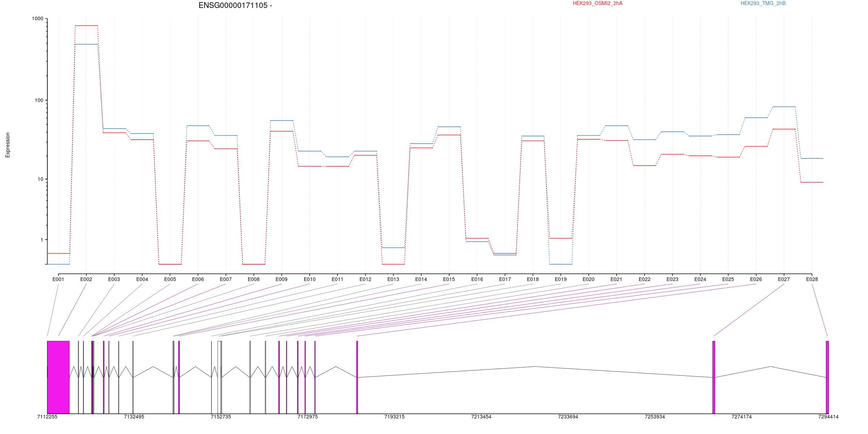868x434 pixels.
Task: Click exon label E013
Action: point(393,279)
